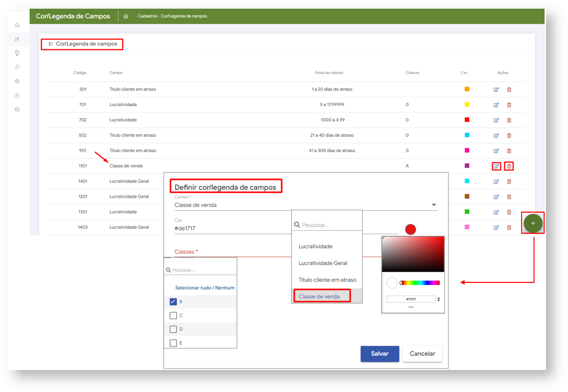Delete row 901 entry
The width and height of the screenshot is (568, 392).
coord(509,151)
